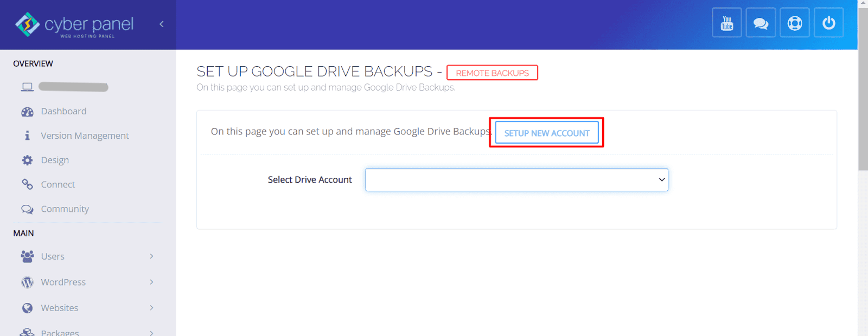Open Dashboard from the sidebar
The height and width of the screenshot is (336, 868).
pos(63,111)
